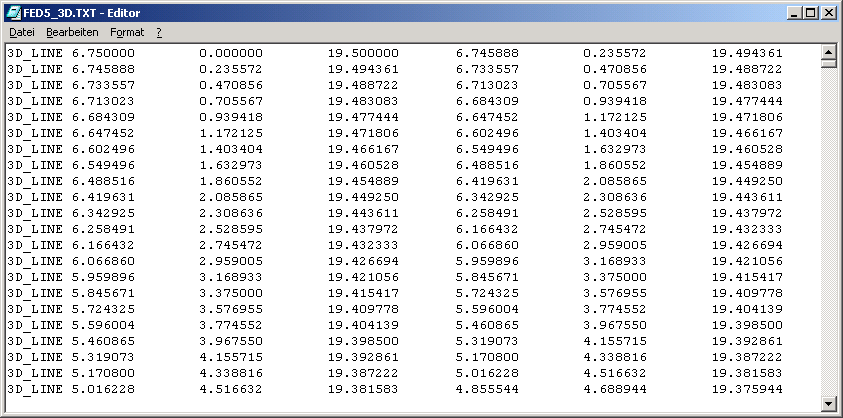Screen dimensions: 843x418
Task: Click value 19.500000 in first line
Action: pos(363,53)
